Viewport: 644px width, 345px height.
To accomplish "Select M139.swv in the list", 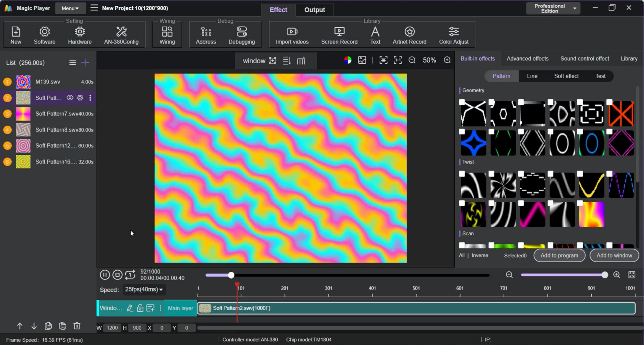I will tap(48, 82).
